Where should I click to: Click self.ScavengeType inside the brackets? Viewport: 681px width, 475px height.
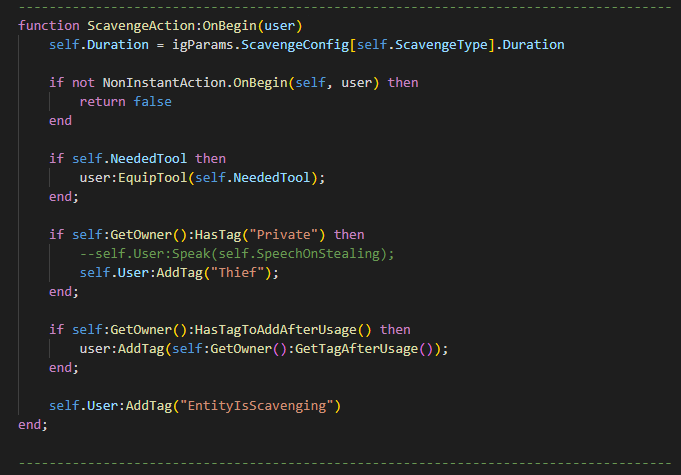(x=422, y=45)
